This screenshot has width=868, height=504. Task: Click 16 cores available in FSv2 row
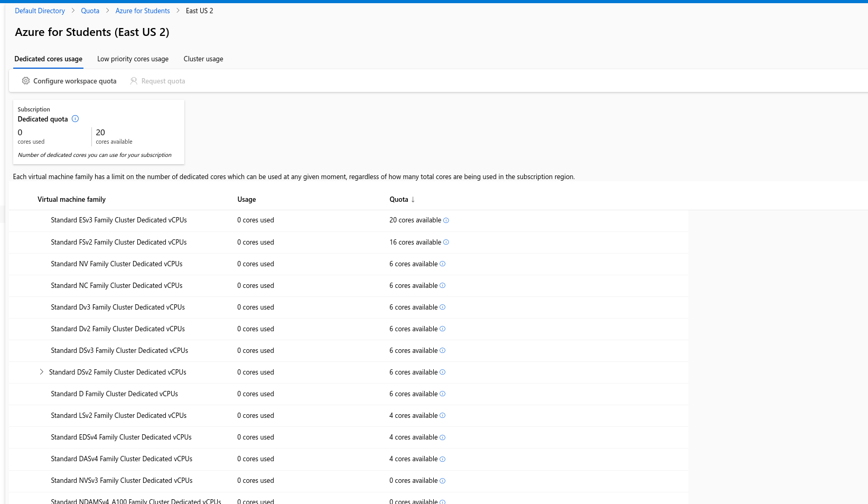(x=415, y=242)
